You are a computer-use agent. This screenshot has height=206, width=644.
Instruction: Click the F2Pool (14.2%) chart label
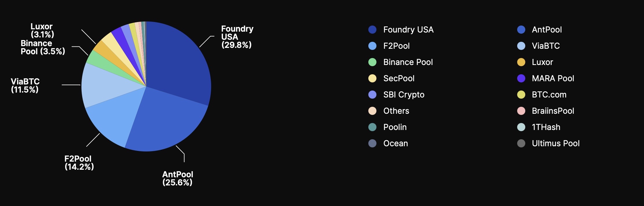[79, 163]
